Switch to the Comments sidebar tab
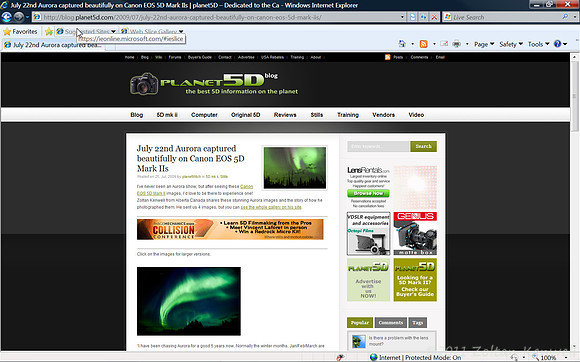 coord(391,322)
